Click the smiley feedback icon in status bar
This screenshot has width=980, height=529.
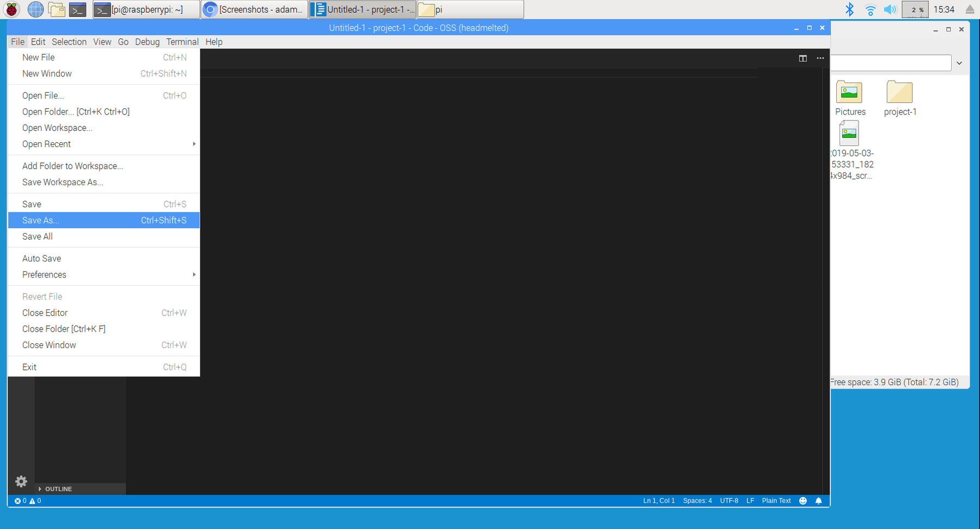[x=803, y=500]
